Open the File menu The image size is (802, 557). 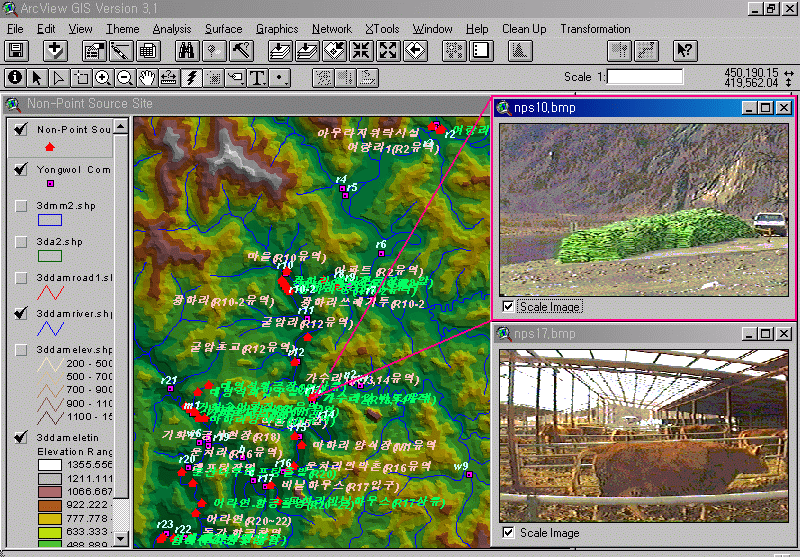[15, 29]
